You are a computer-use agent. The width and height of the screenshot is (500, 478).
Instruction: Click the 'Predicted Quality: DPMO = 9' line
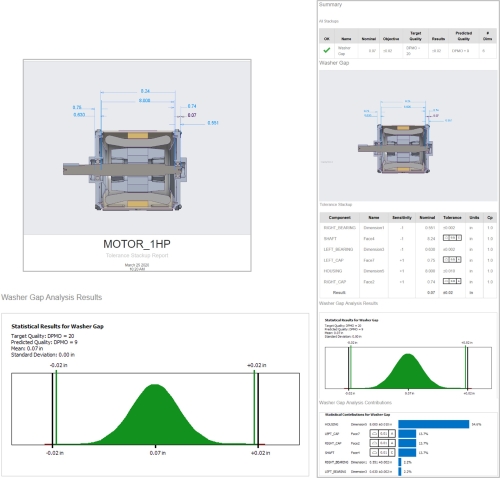point(44,342)
